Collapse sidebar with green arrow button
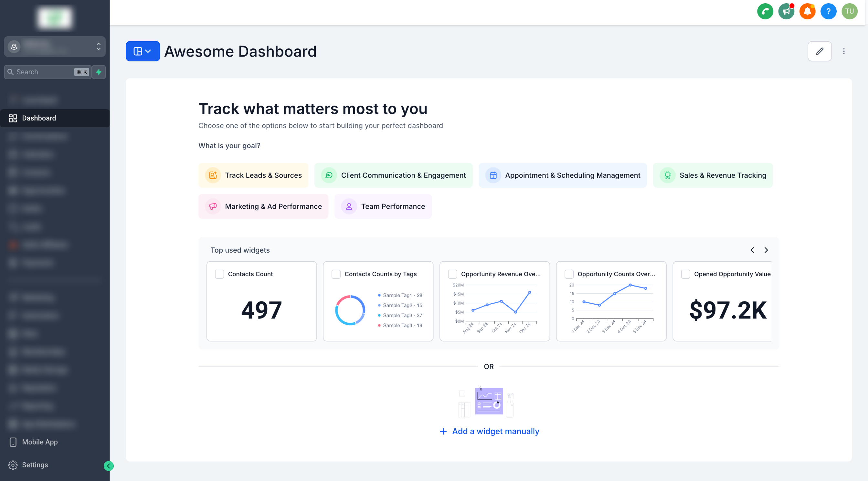Image resolution: width=868 pixels, height=481 pixels. pos(109,466)
